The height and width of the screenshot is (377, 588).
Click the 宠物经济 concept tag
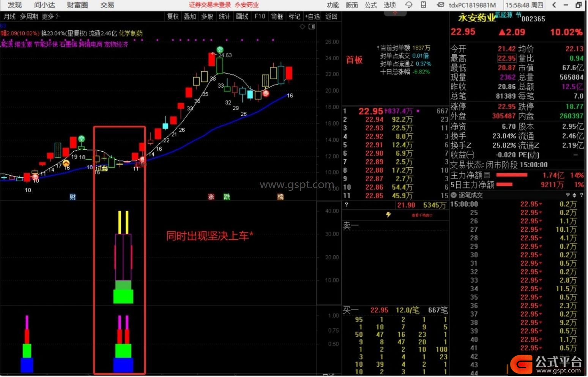pos(116,44)
